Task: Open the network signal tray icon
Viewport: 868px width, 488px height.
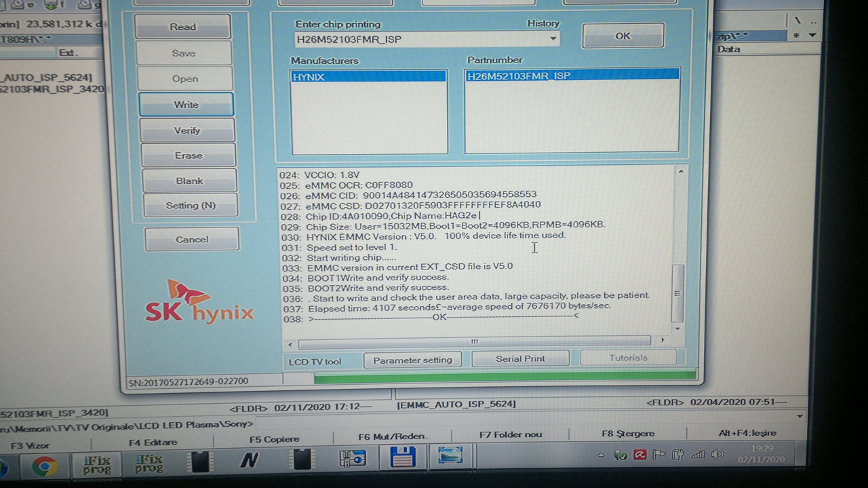Action: 698,454
